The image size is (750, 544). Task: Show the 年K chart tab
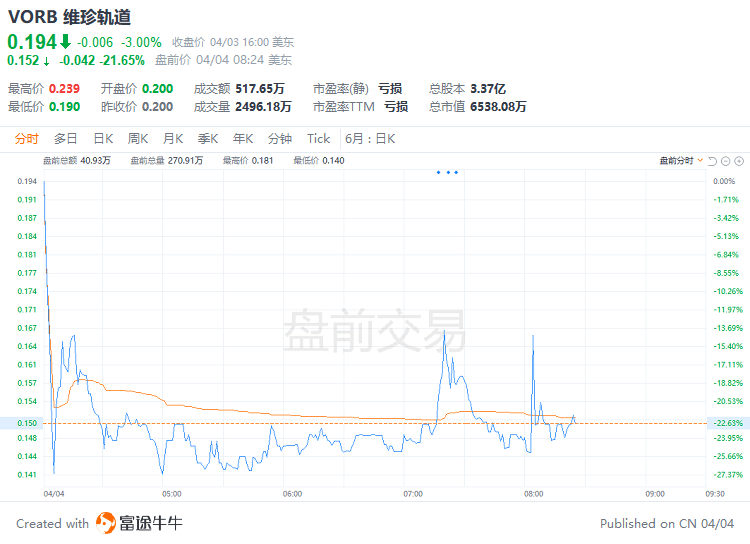243,139
